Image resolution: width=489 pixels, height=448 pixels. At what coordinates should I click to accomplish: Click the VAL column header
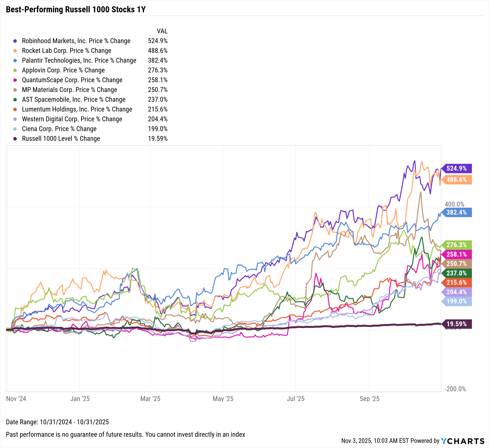(162, 31)
